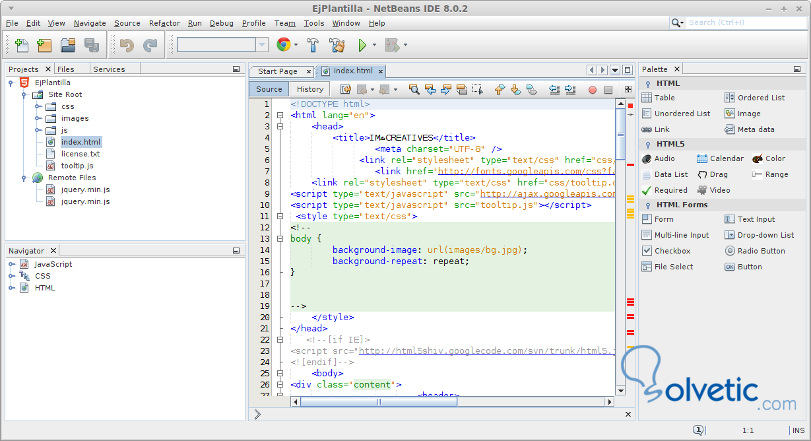811x441 pixels.
Task: Collapse the Site Root tree node
Action: point(22,94)
